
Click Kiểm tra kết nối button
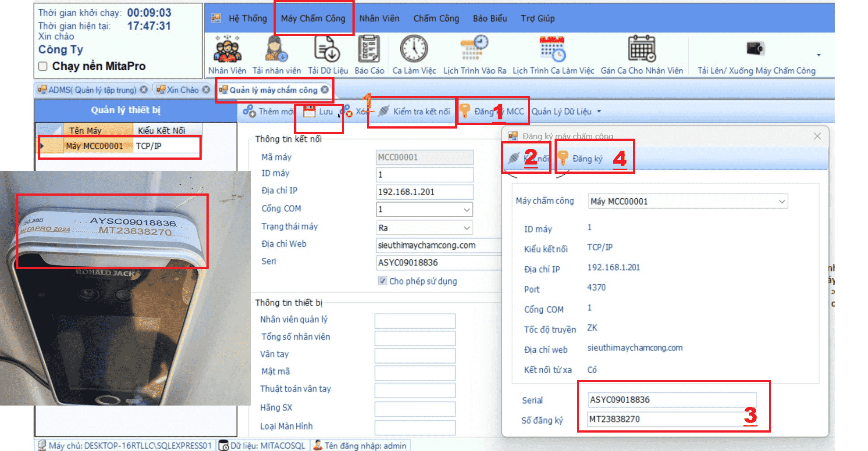pos(415,111)
